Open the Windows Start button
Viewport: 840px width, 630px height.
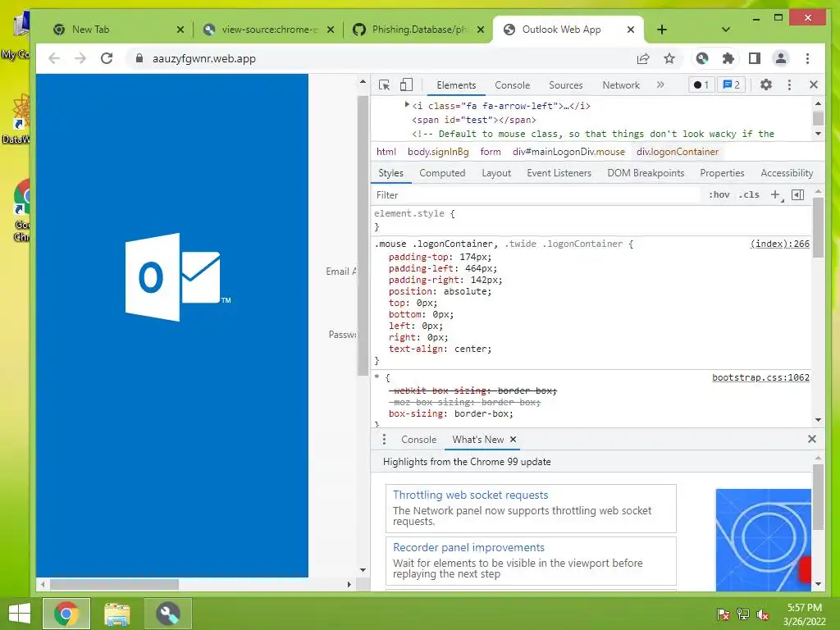click(x=20, y=614)
